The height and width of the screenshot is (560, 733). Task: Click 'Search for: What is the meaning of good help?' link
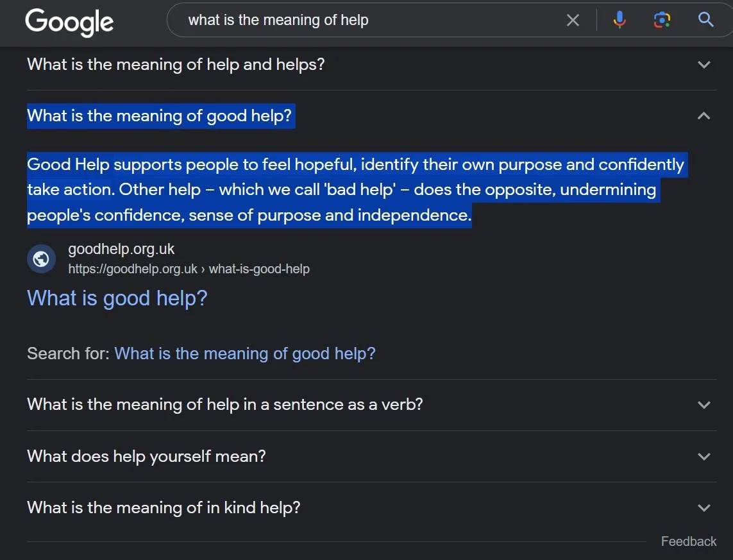[x=245, y=353]
